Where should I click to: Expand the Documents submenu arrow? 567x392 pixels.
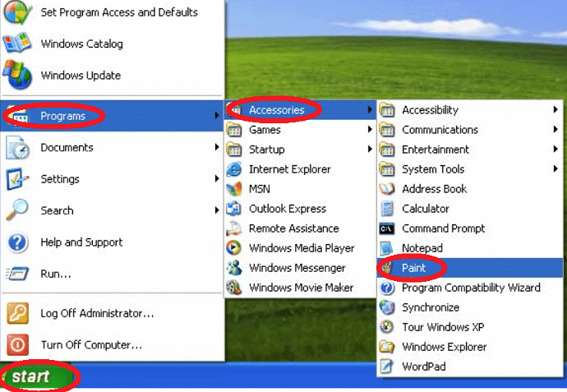[x=217, y=148]
